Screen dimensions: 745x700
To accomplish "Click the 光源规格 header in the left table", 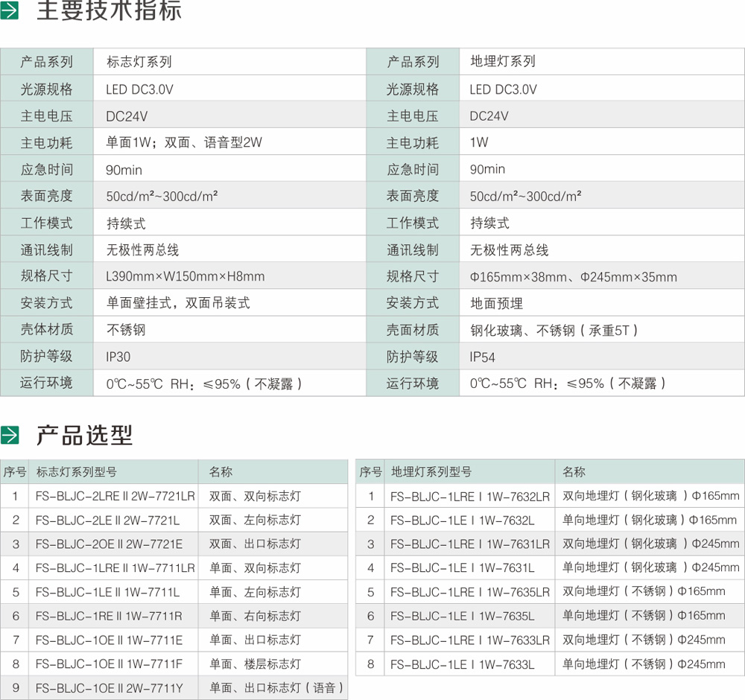I will click(46, 88).
